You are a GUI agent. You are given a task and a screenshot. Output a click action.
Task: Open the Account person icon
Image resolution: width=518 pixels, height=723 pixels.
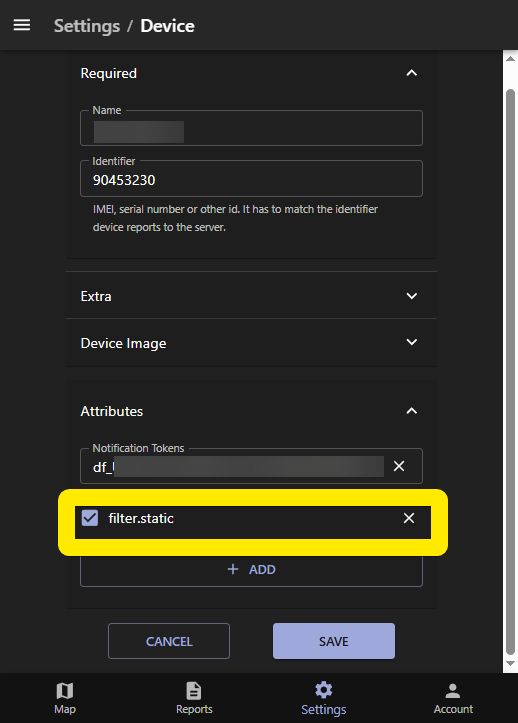453,690
